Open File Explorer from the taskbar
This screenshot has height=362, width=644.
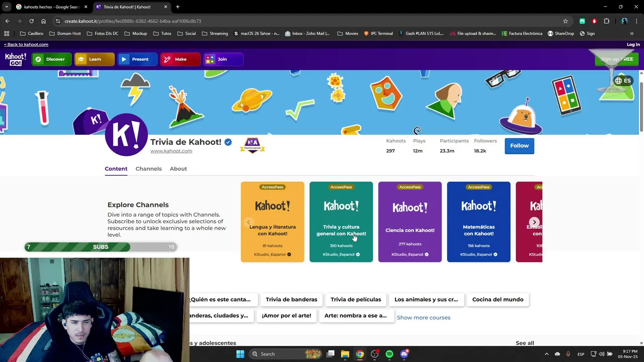(345, 354)
